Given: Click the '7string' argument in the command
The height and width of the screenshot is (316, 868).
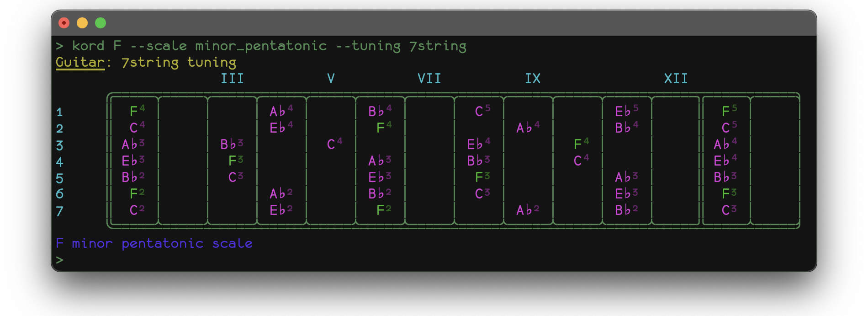Looking at the screenshot, I should 438,46.
